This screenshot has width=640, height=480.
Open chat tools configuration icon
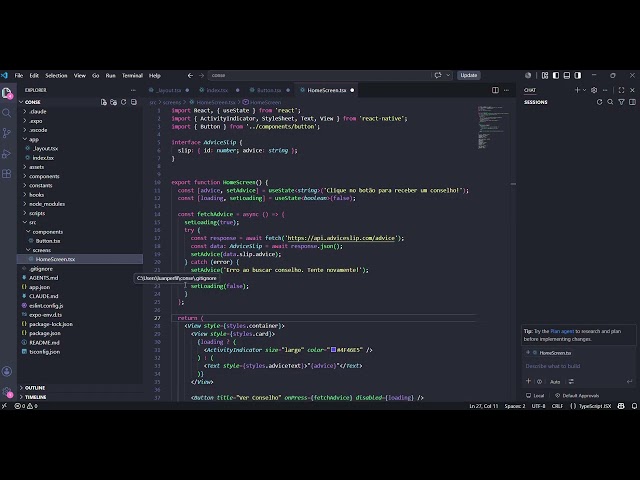571,382
